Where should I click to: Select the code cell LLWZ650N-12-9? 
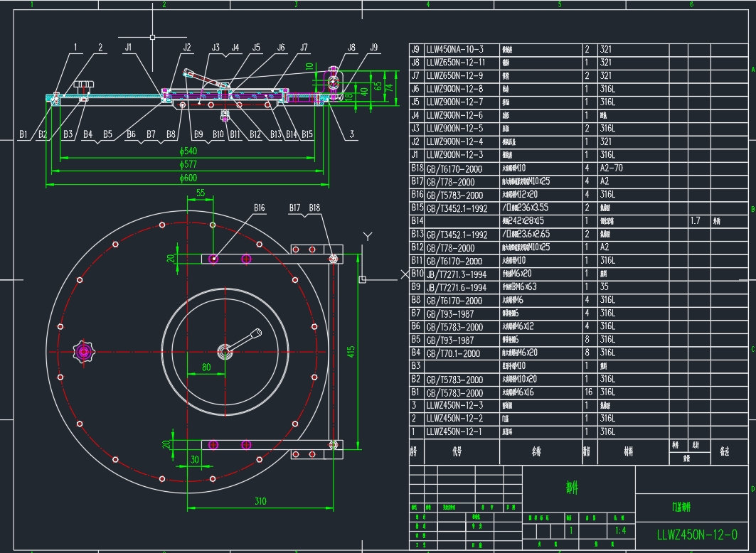(x=454, y=75)
